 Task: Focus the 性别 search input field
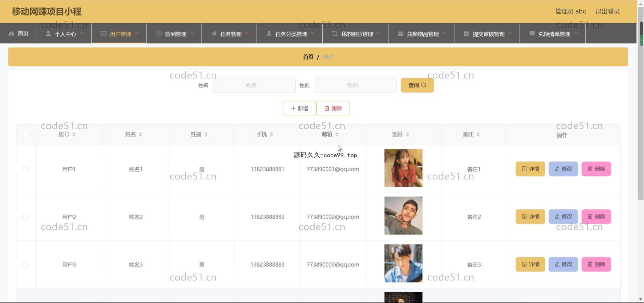[355, 85]
